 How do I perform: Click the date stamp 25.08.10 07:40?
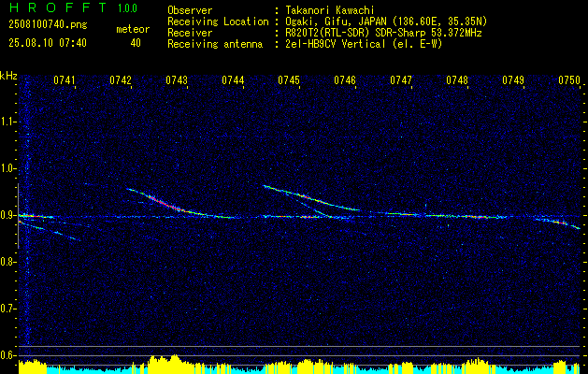(48, 43)
